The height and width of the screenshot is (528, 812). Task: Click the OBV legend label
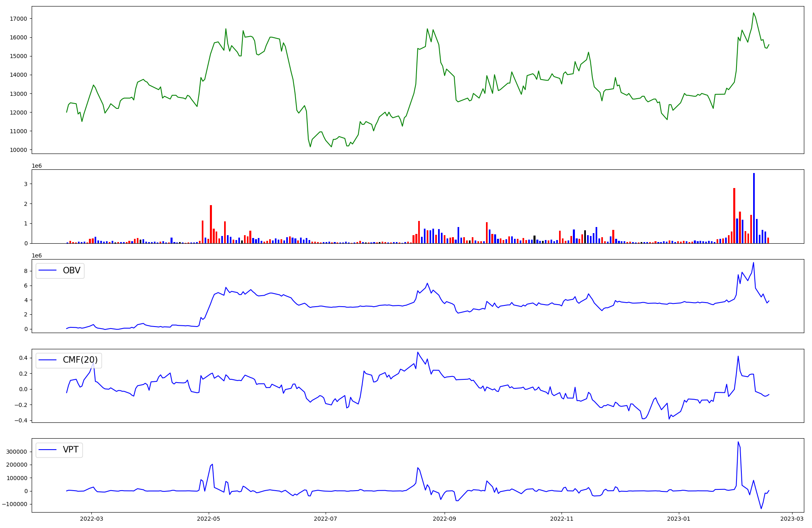tap(71, 270)
